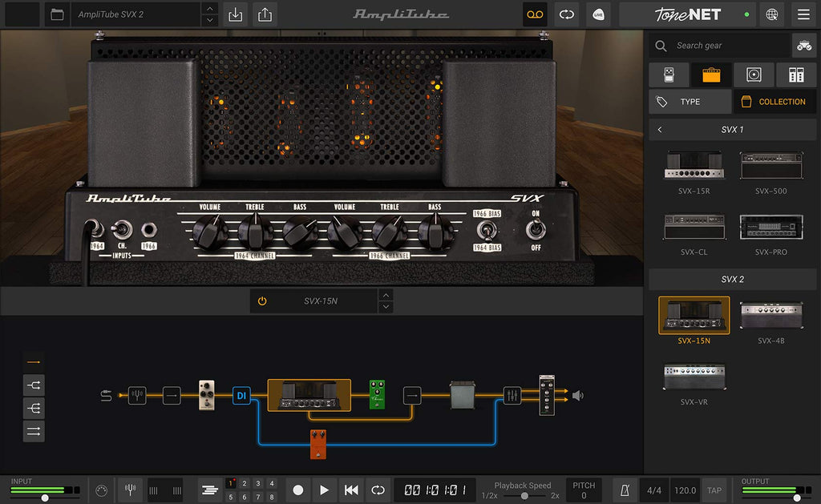Toggle the amp ON/OFF power switch

pyautogui.click(x=535, y=229)
